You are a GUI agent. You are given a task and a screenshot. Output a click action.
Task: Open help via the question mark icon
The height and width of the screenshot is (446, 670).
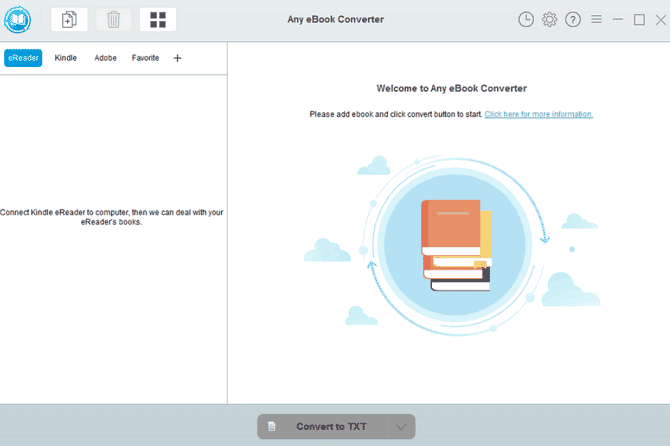(573, 20)
